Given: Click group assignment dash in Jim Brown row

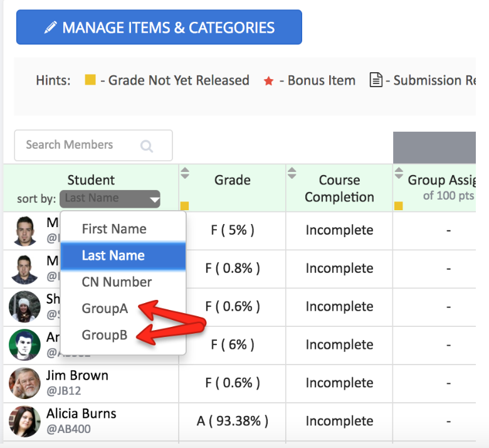Looking at the screenshot, I should pyautogui.click(x=448, y=383).
